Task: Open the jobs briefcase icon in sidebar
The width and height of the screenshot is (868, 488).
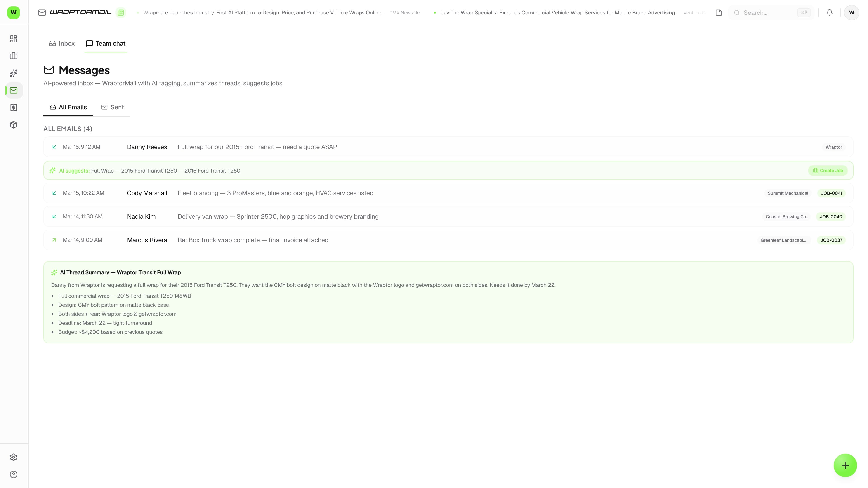Action: pos(14,56)
